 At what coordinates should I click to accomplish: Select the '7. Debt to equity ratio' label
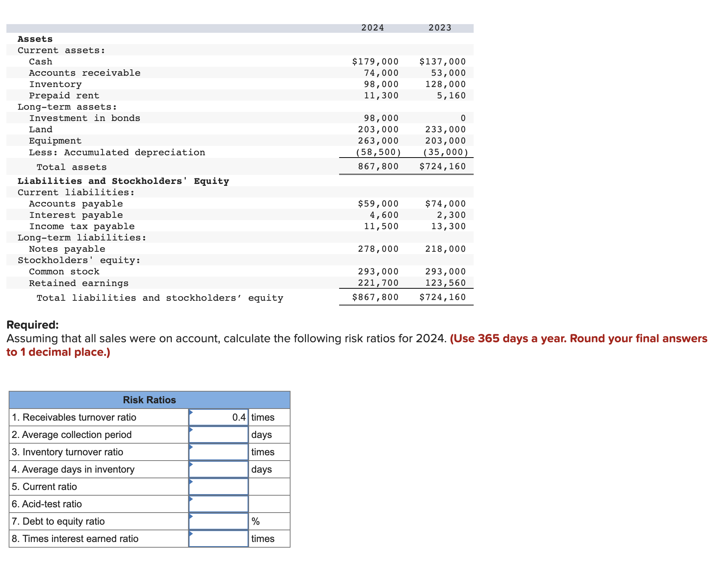coord(58,521)
